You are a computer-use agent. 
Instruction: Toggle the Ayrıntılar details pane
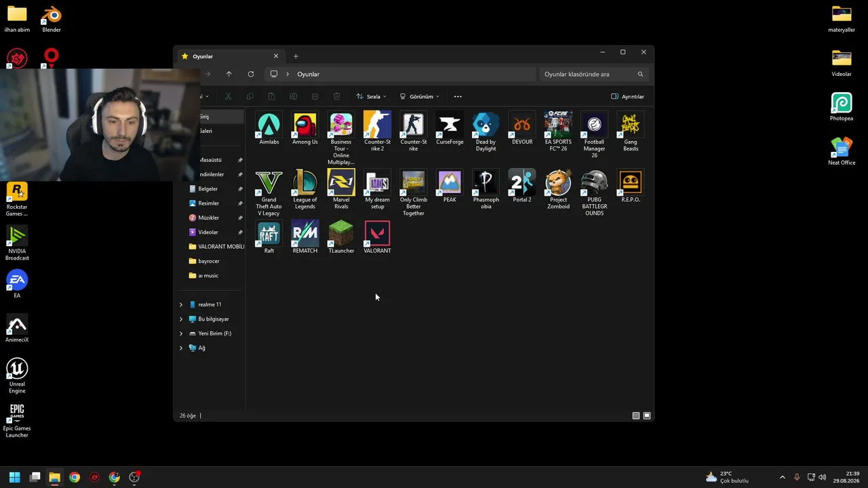tap(628, 96)
